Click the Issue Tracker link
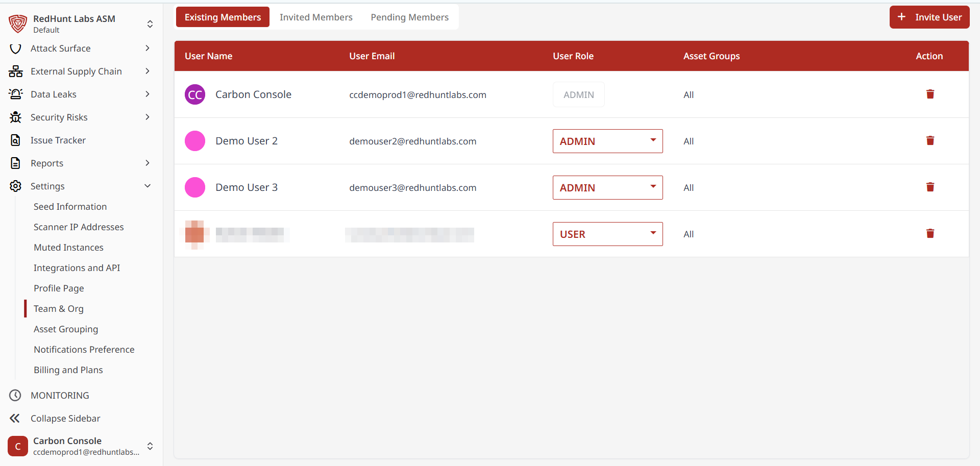 (x=58, y=140)
